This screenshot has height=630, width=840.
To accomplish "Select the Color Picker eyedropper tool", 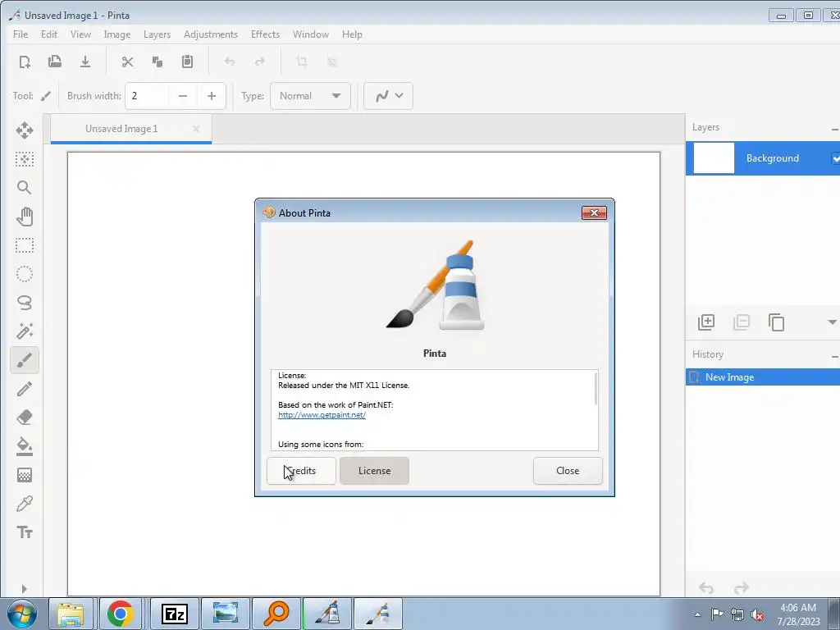I will coord(25,504).
